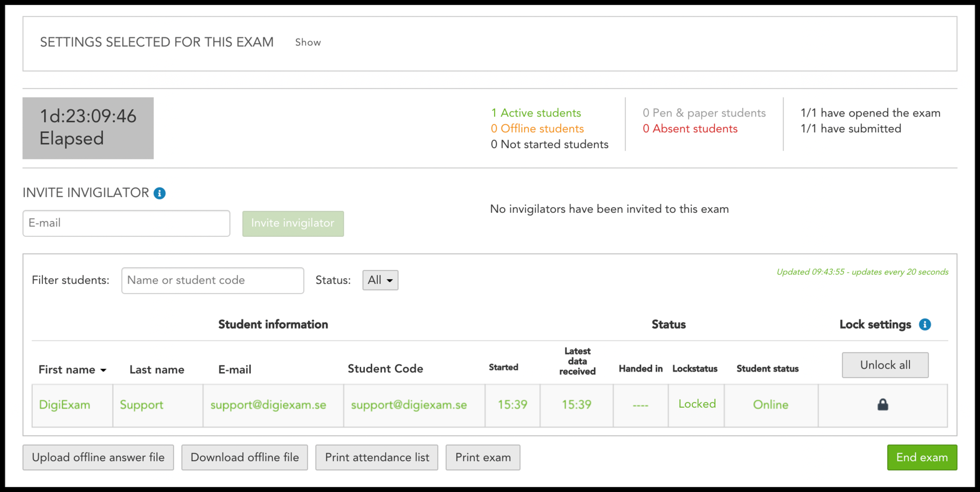Screen dimensions: 980x492
Task: Click the Lock settings info icon
Action: 925,325
